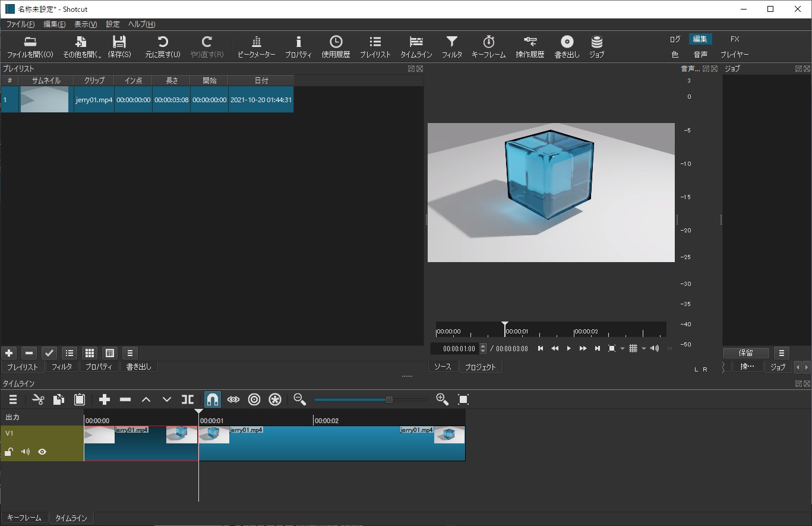Step the current timecode spinner
Screen dimensions: 812x526
click(483, 349)
